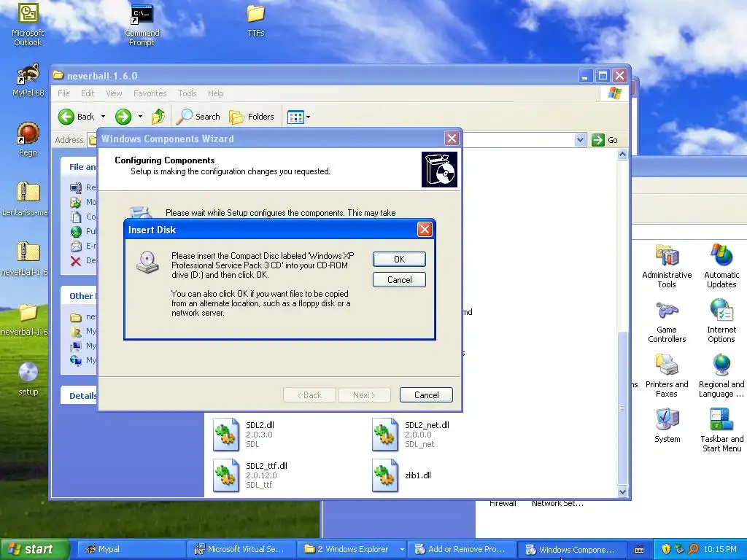Click scroll down arrow in neverball window

click(622, 492)
